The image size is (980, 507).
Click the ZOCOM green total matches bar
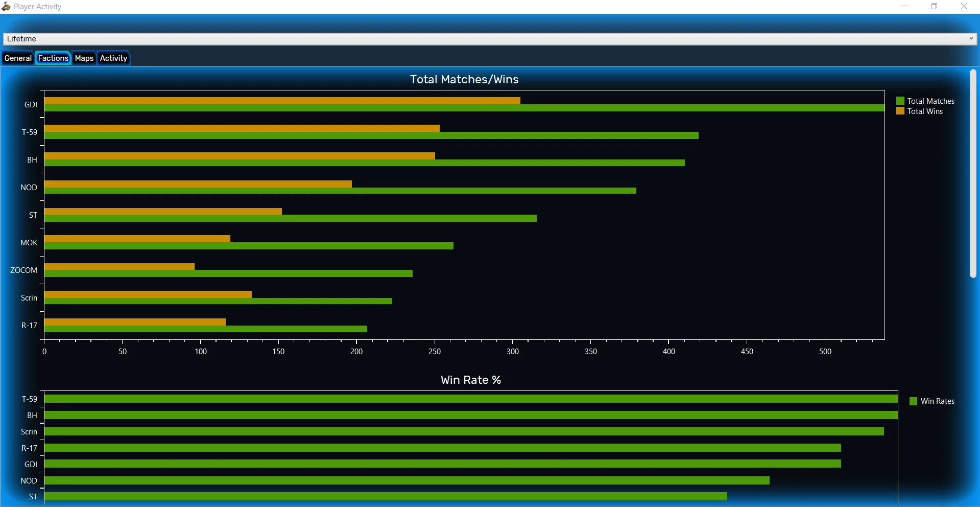coord(228,273)
